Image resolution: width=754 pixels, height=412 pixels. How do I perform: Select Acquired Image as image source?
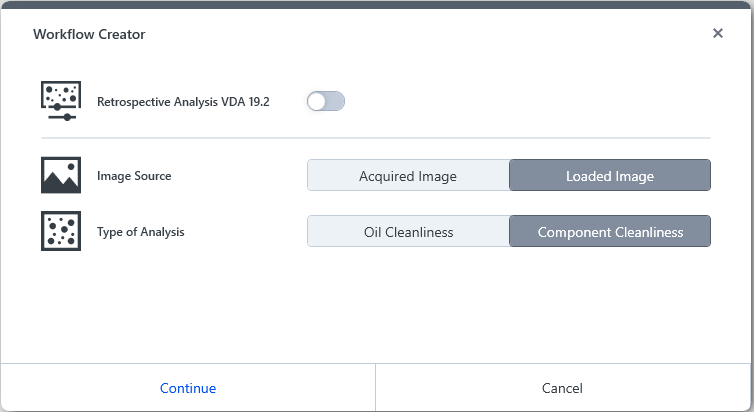[x=408, y=176]
